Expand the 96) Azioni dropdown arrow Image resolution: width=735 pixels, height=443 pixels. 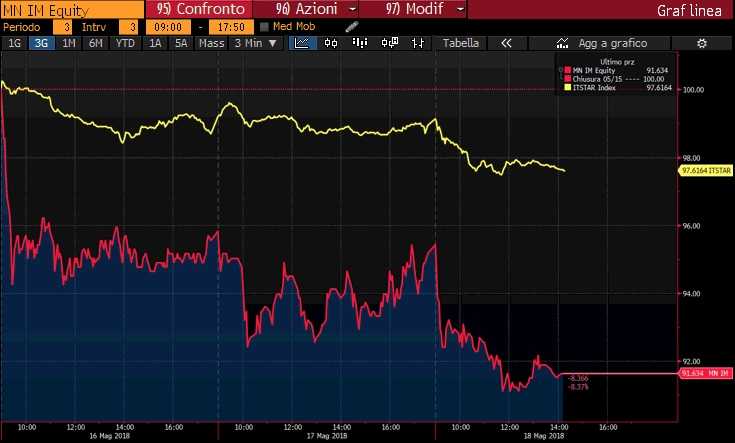tap(352, 9)
